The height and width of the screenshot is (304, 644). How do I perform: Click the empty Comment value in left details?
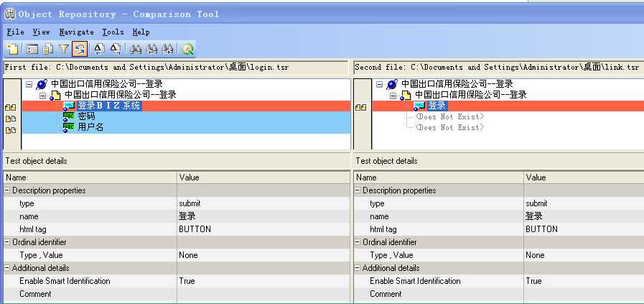(x=263, y=294)
